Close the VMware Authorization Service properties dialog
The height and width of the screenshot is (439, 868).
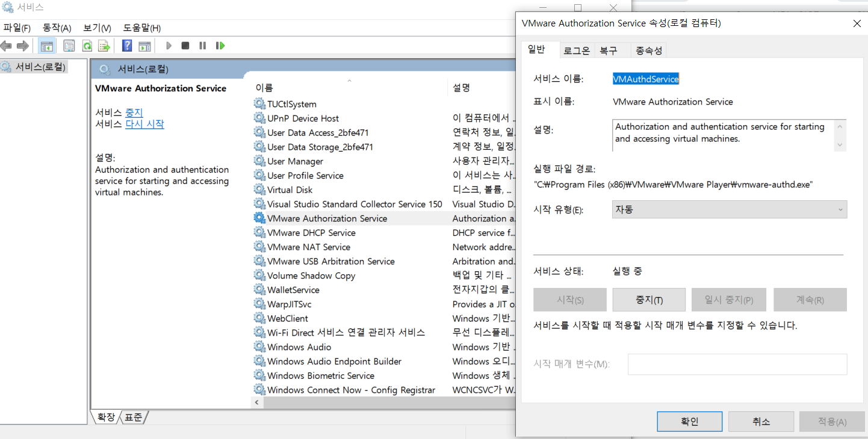point(857,23)
